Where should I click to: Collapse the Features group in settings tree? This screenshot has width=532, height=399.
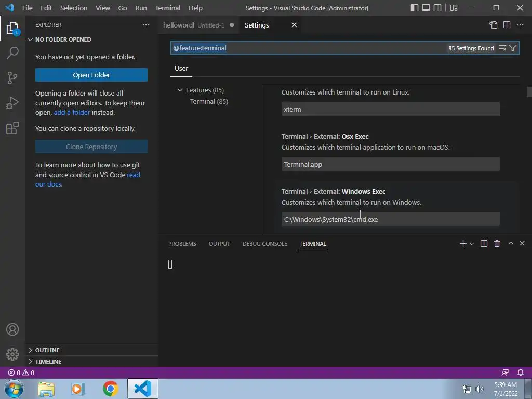pos(180,90)
